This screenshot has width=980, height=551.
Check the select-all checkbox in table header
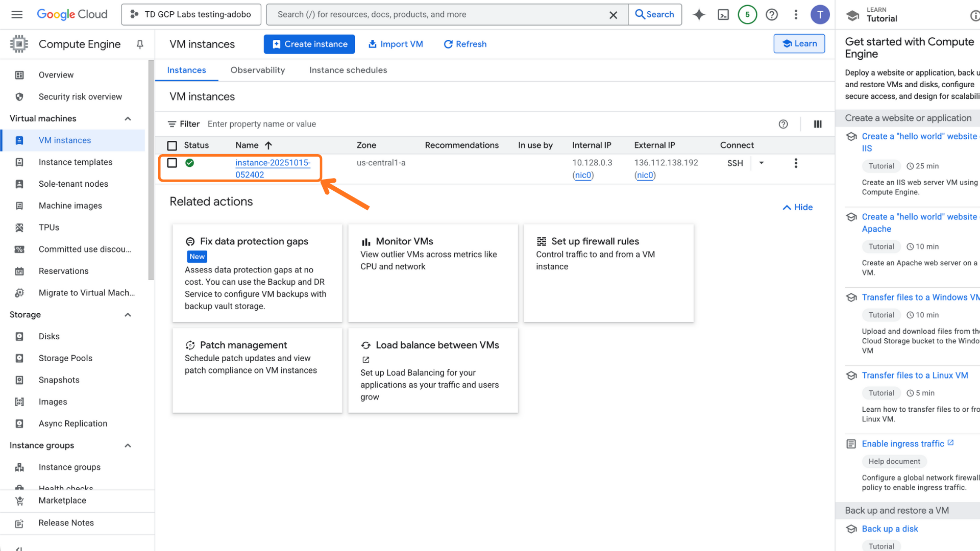click(x=173, y=145)
